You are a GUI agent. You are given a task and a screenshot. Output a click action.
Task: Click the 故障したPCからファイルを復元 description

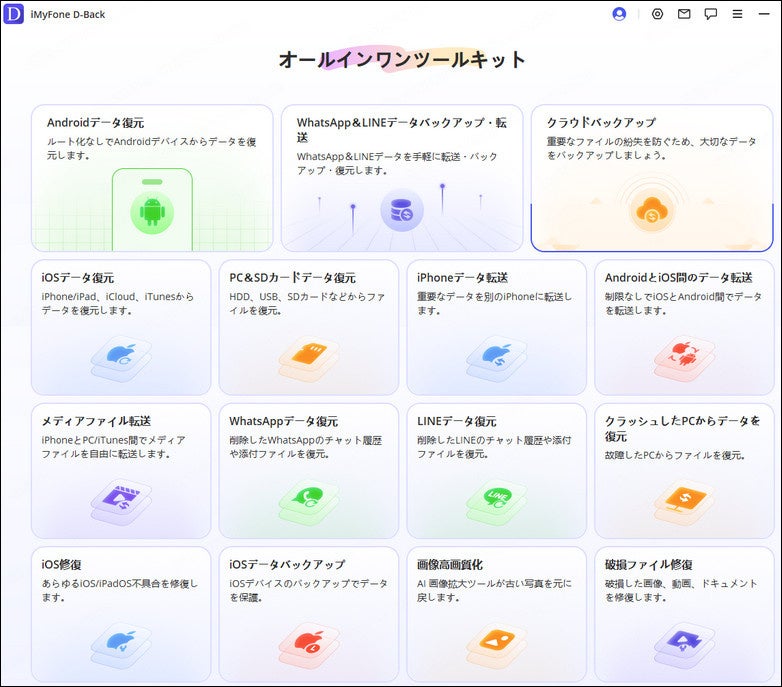[x=675, y=455]
